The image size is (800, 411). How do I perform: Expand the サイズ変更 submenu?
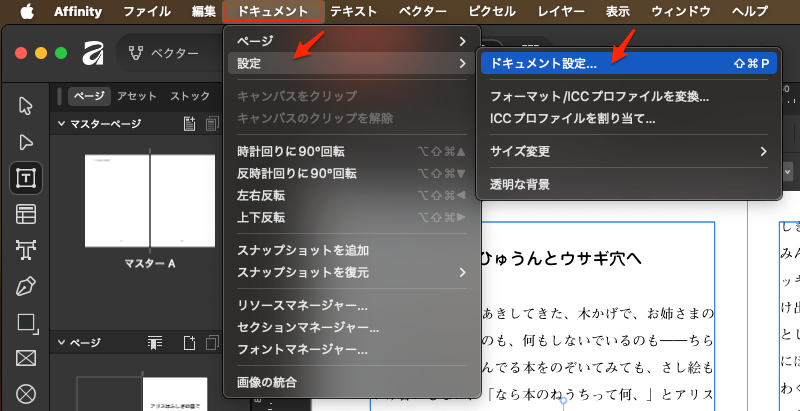pyautogui.click(x=628, y=151)
